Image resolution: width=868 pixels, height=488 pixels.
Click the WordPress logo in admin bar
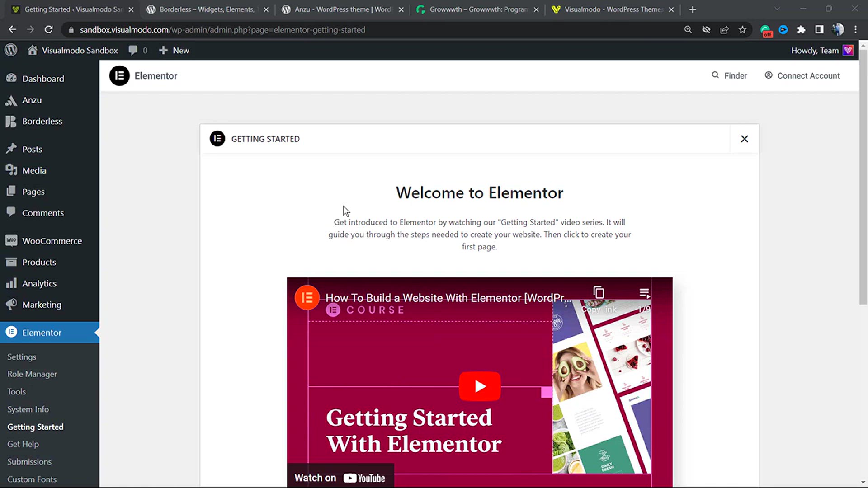point(11,50)
